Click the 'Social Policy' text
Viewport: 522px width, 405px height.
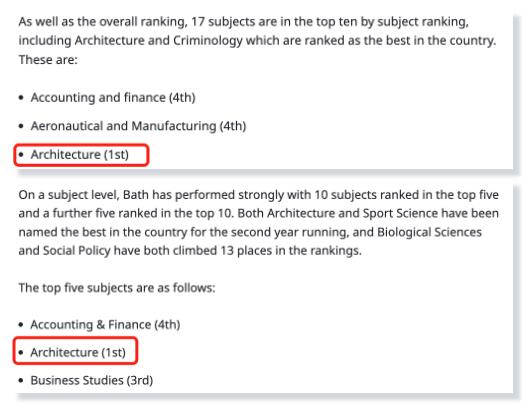(77, 251)
